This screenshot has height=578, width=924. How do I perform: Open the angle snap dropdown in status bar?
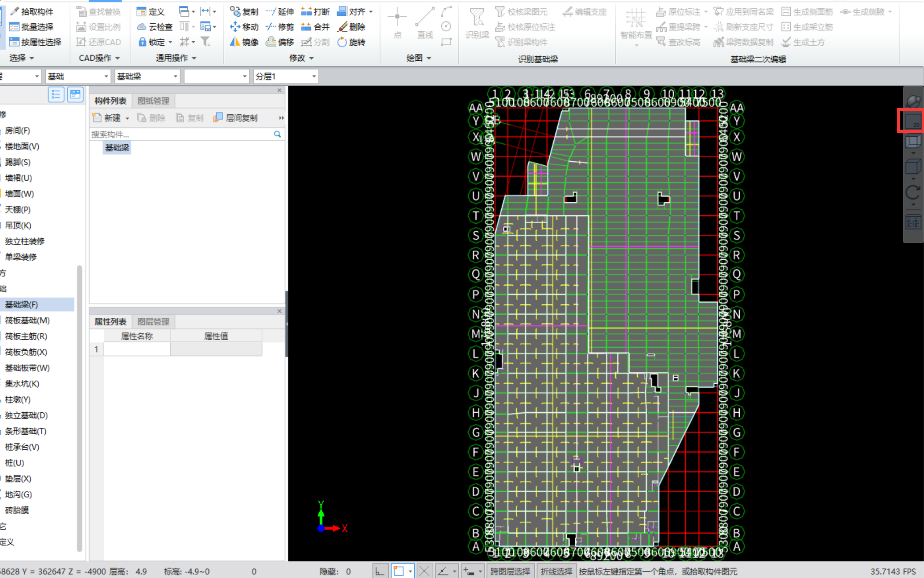[454, 571]
